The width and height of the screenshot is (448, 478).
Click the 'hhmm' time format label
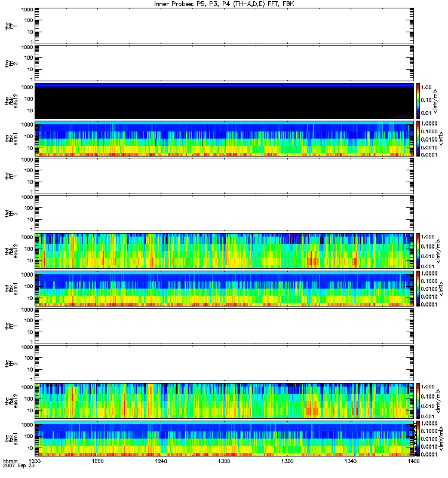point(10,461)
